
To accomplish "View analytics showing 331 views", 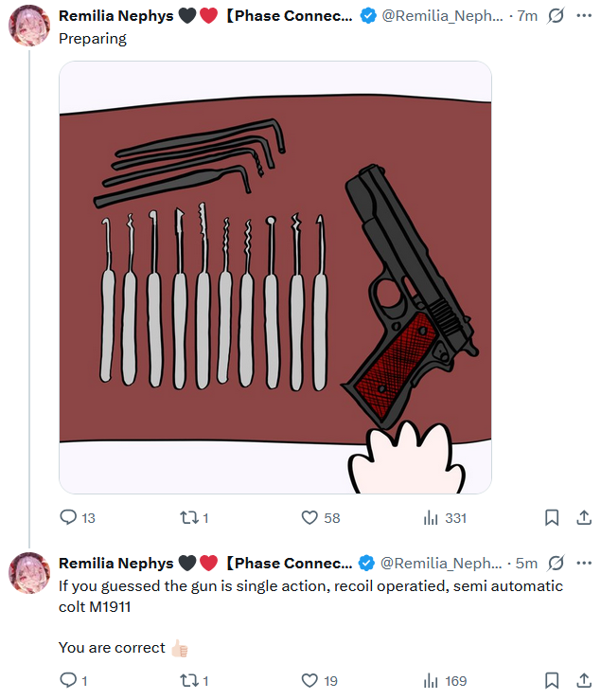I will (445, 518).
